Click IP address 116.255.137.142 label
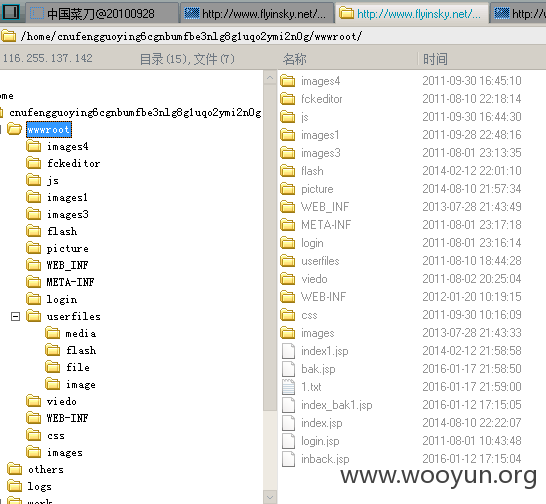This screenshot has width=546, height=504. 48,58
